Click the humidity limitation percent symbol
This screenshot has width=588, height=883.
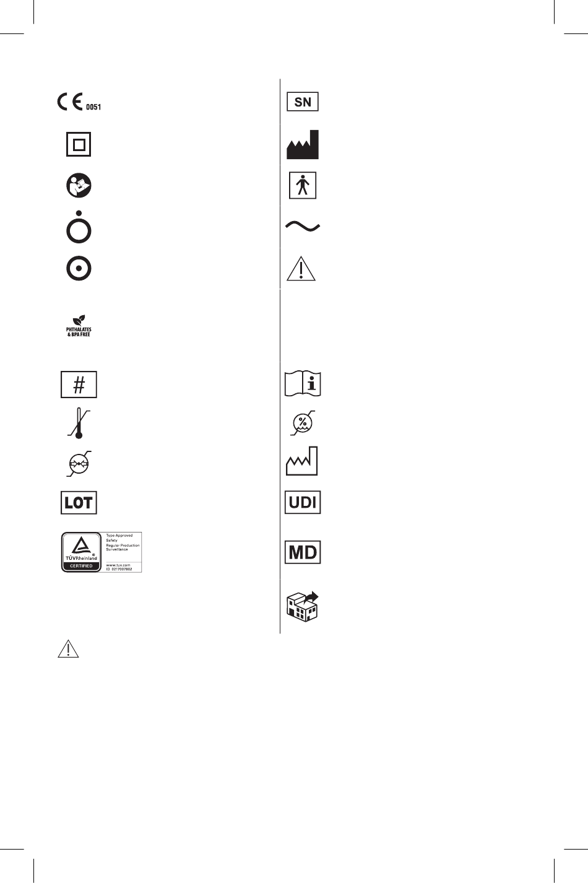click(x=303, y=423)
